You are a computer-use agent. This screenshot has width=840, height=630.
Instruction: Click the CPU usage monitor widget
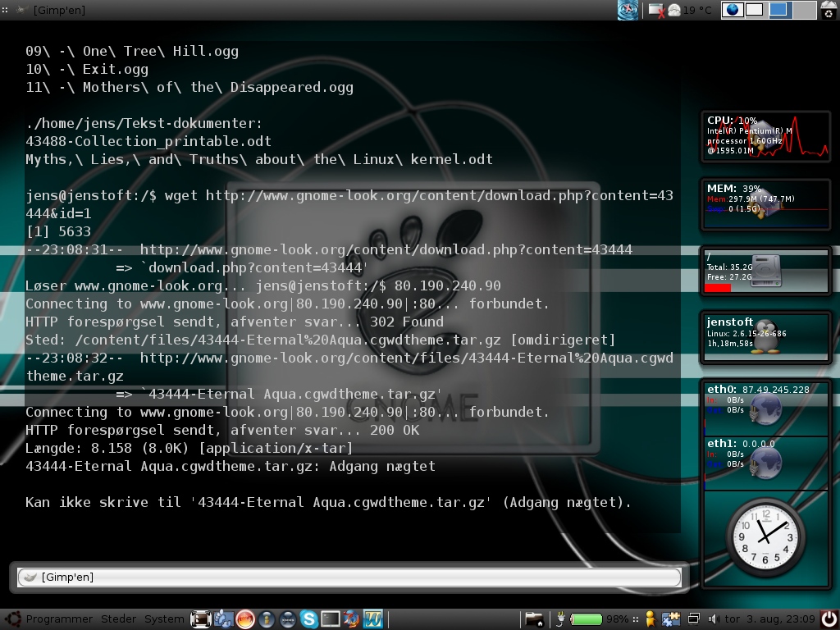[765, 136]
